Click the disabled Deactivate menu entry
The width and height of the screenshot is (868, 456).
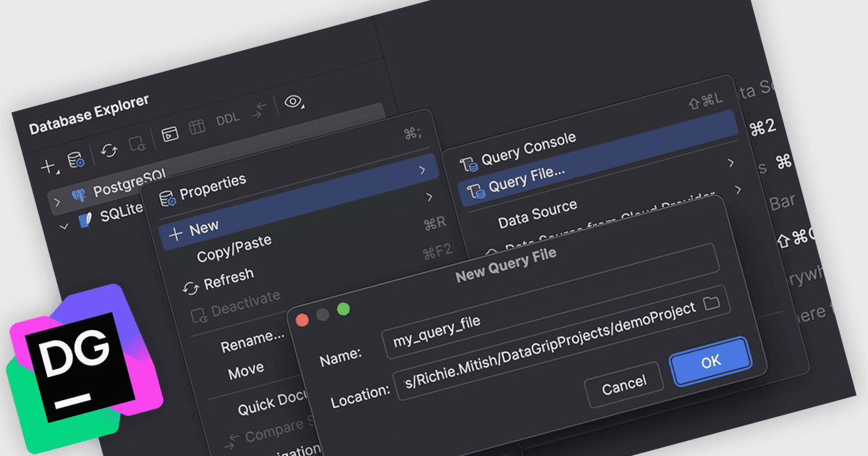click(x=245, y=303)
